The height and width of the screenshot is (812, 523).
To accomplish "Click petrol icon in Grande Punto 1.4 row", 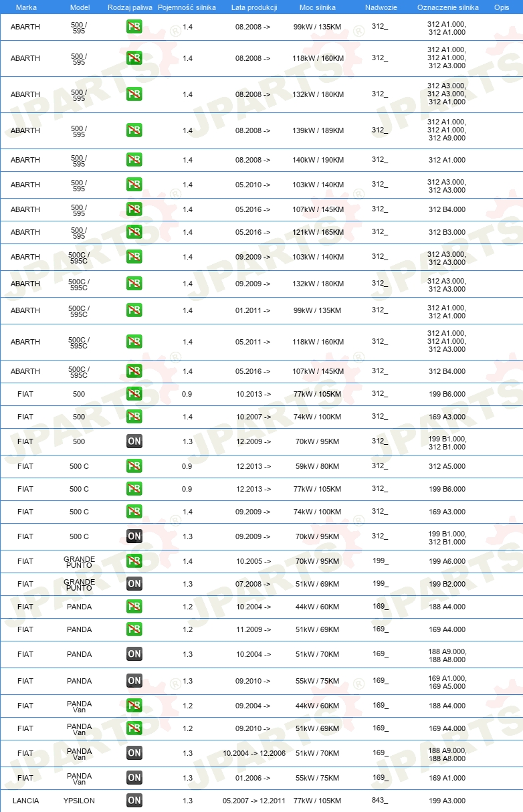I will point(134,561).
